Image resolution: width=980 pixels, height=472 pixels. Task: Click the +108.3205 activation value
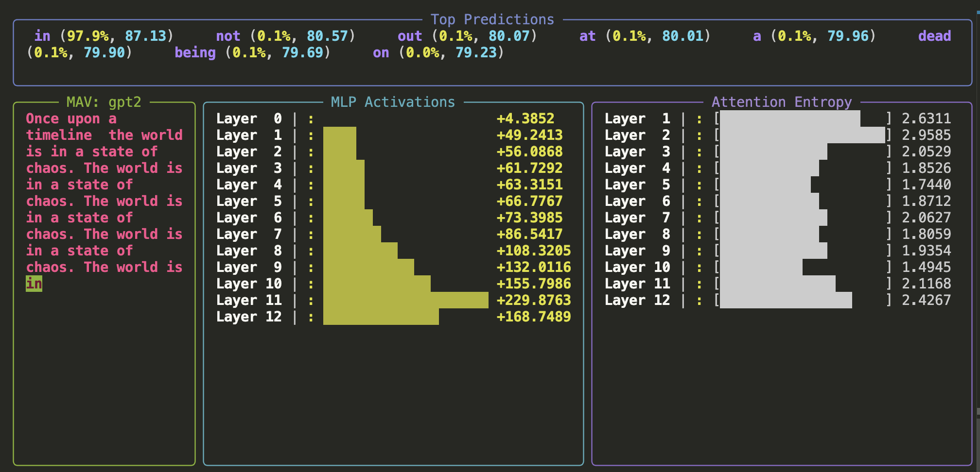coord(534,251)
